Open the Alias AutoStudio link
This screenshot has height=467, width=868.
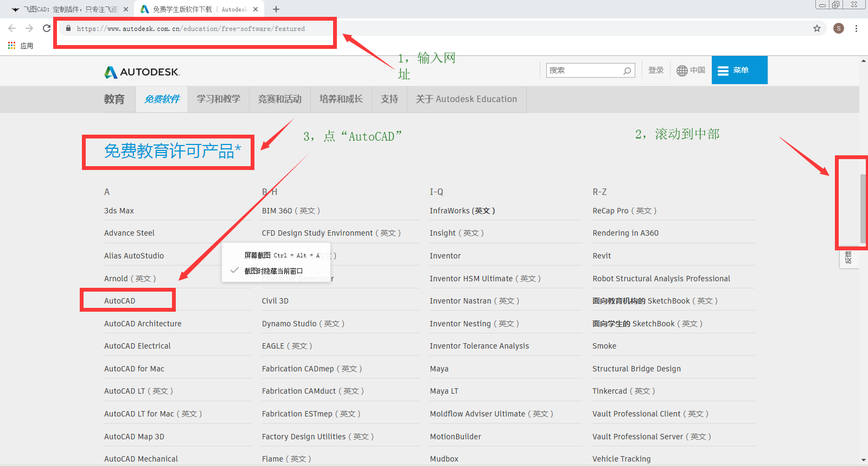tap(134, 256)
